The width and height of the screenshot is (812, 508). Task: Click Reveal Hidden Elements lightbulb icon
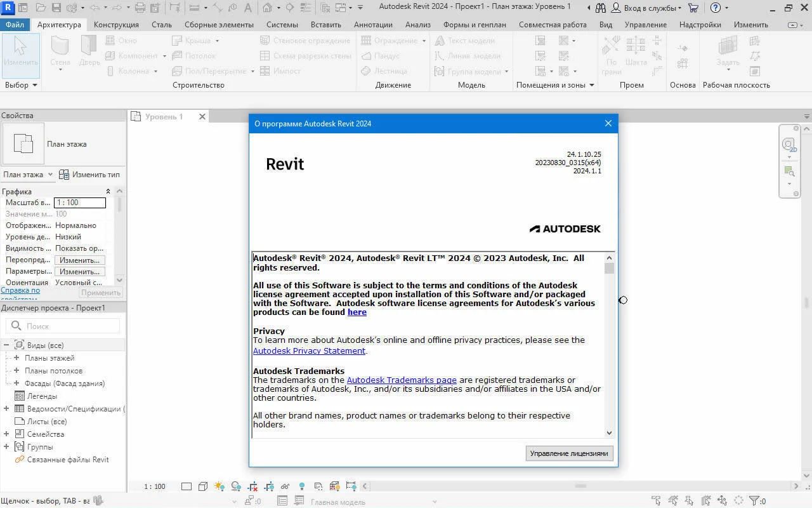[x=302, y=486]
